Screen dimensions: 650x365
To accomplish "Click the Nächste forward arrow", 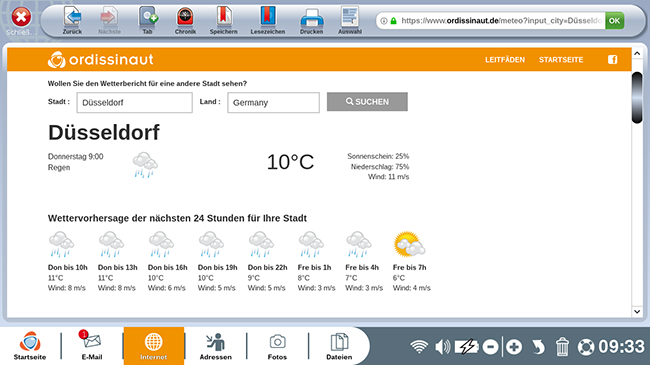I will tap(109, 20).
